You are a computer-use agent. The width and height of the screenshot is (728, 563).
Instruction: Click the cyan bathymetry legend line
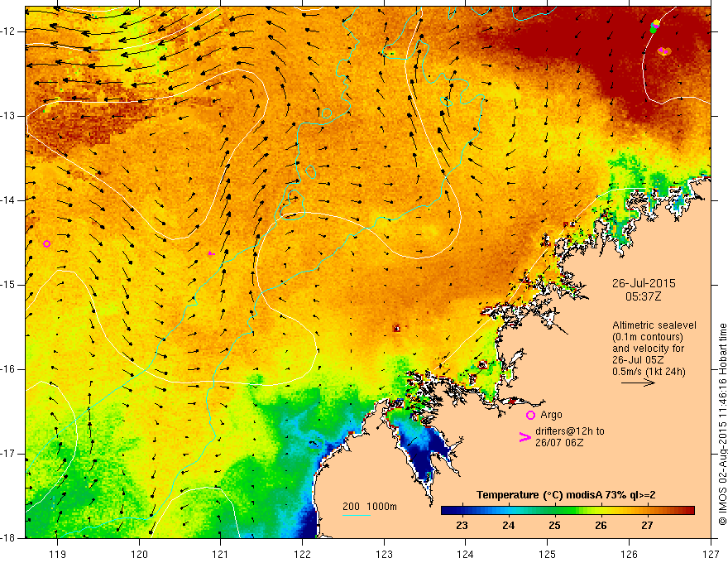pos(356,515)
